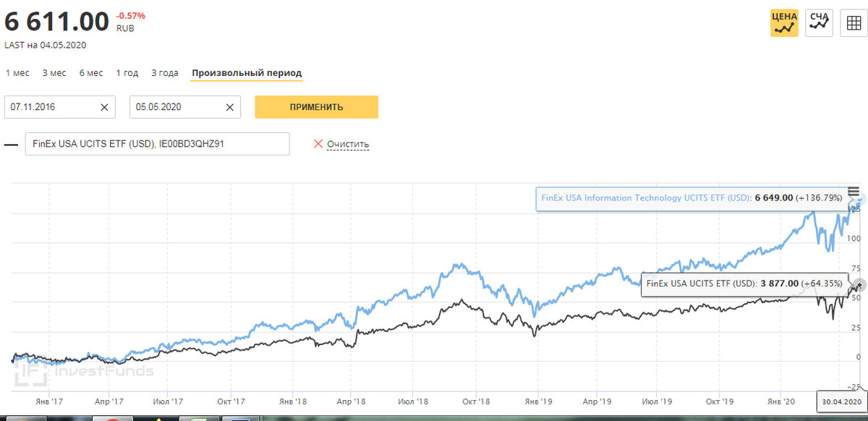Open the FinEx USA UCITS ETF fund selector
The image size is (868, 421).
click(x=157, y=144)
